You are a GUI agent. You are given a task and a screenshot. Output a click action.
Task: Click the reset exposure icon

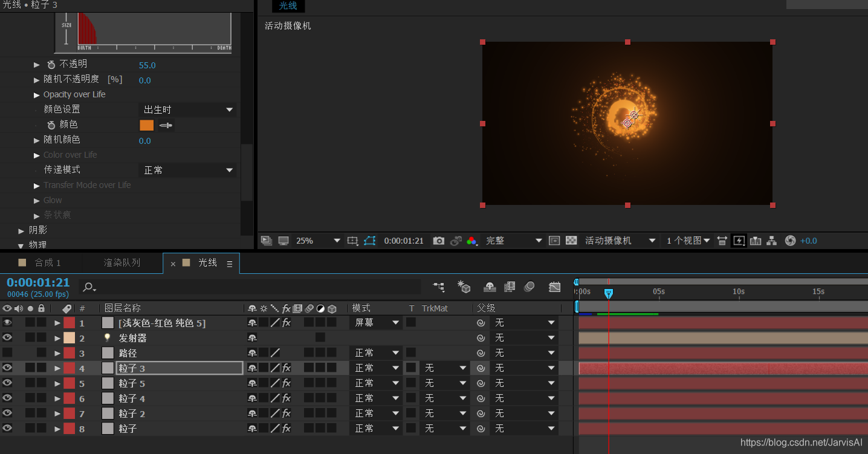tap(790, 241)
